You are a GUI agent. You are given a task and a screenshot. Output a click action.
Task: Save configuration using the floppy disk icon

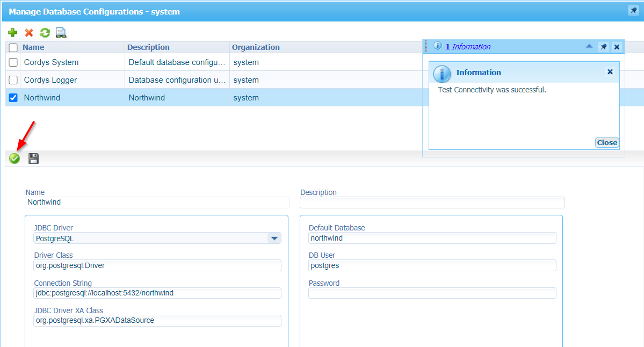coord(33,158)
